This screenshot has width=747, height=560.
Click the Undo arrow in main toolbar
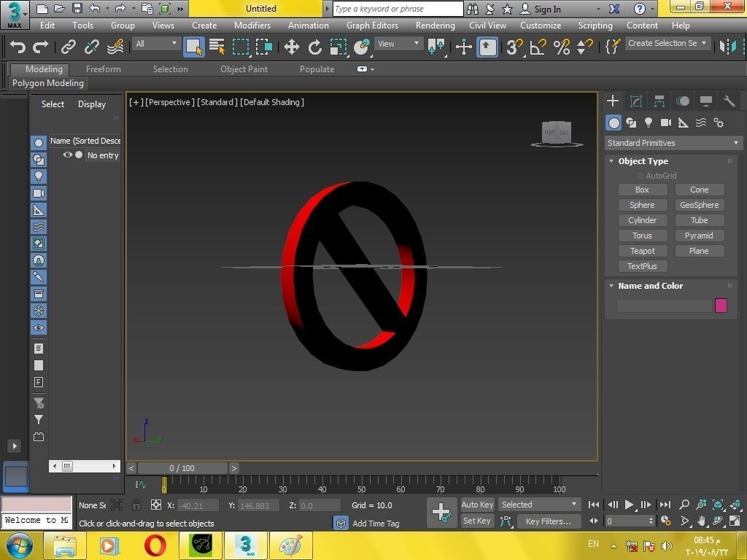18,47
